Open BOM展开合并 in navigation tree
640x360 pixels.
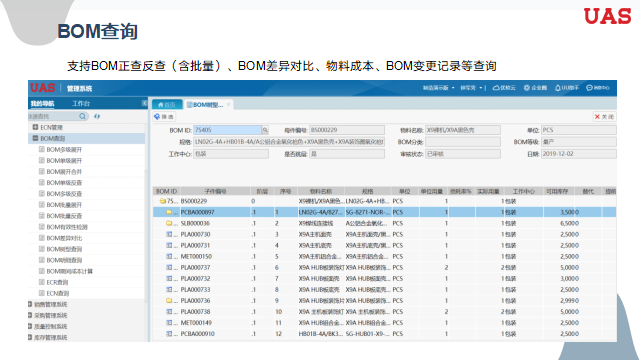pos(64,171)
